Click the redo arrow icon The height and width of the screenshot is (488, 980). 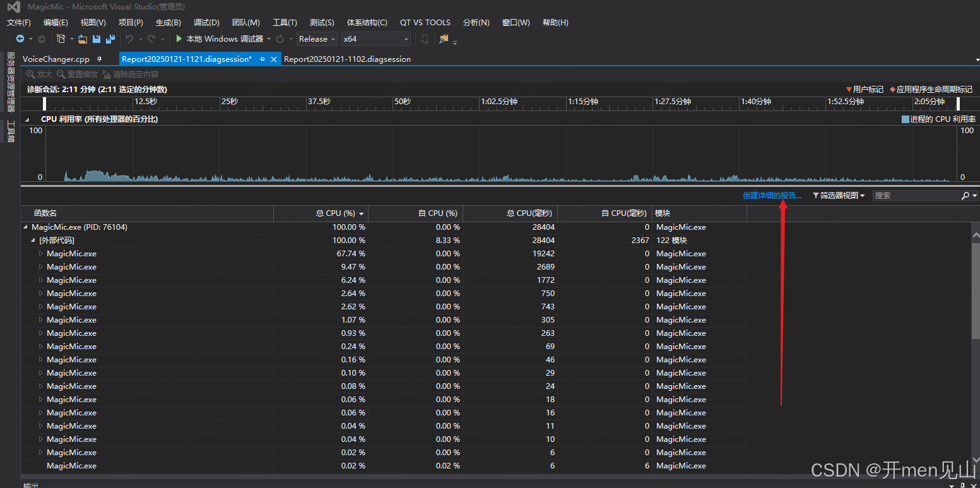tap(151, 39)
